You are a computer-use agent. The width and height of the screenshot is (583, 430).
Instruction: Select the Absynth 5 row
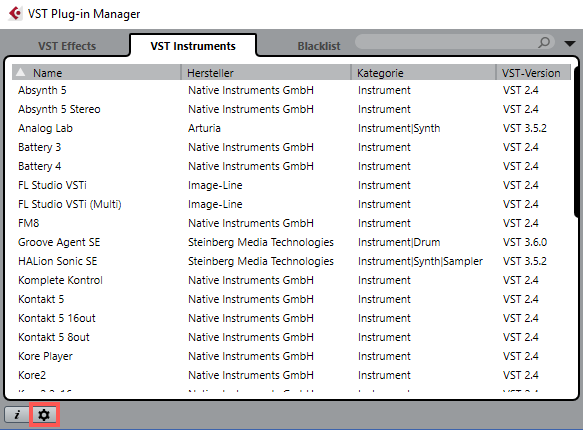tap(292, 90)
